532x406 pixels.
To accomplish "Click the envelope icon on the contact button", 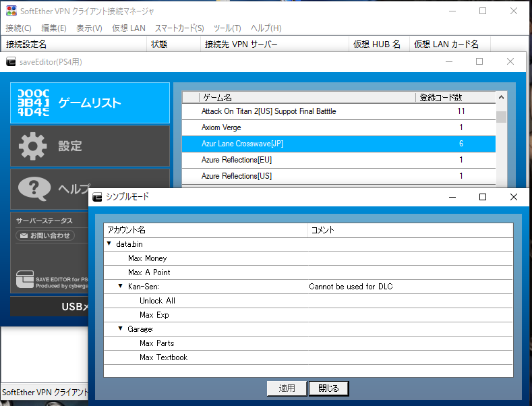I will coord(24,235).
